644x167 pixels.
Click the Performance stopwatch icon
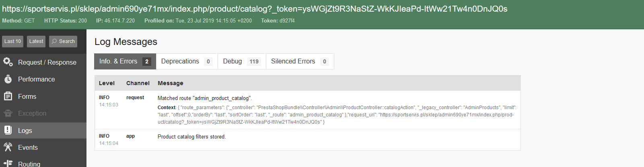click(8, 79)
